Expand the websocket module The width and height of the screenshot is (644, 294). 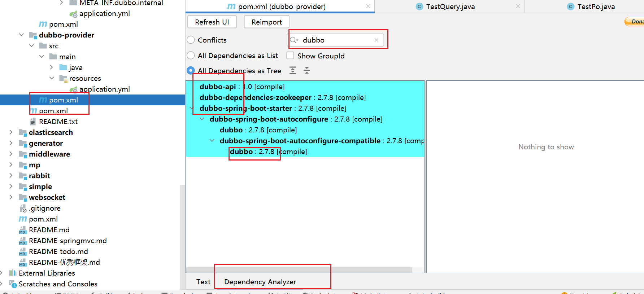pyautogui.click(x=11, y=197)
